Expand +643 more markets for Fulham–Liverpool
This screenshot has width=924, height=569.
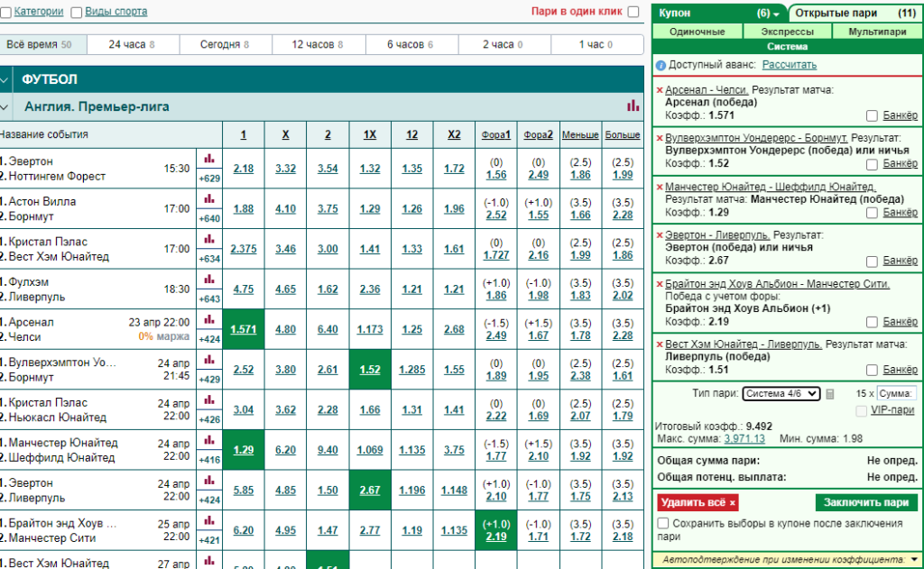click(209, 298)
